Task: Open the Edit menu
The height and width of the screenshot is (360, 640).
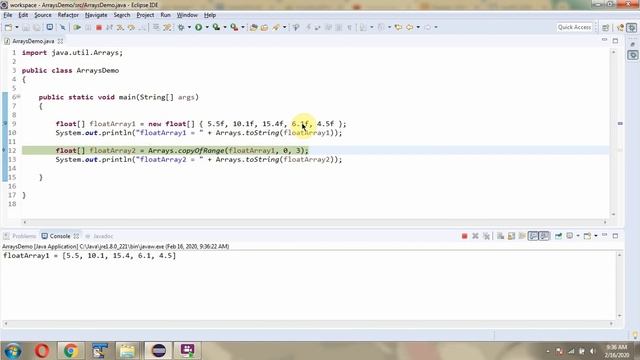Action: (23, 15)
